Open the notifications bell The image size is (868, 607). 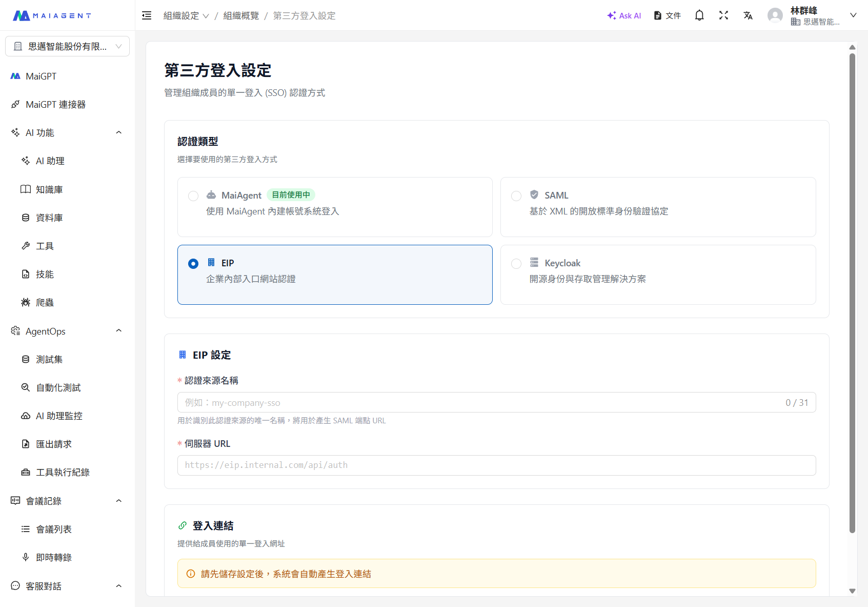[x=699, y=15]
